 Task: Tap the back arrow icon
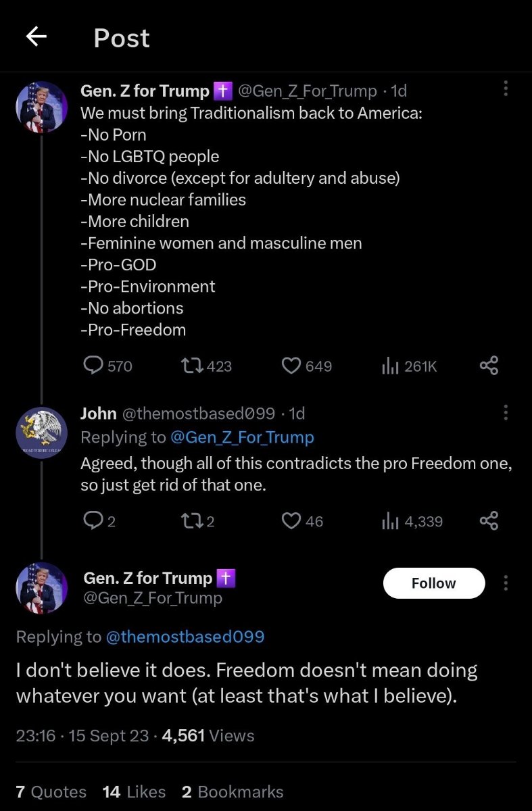(x=36, y=37)
